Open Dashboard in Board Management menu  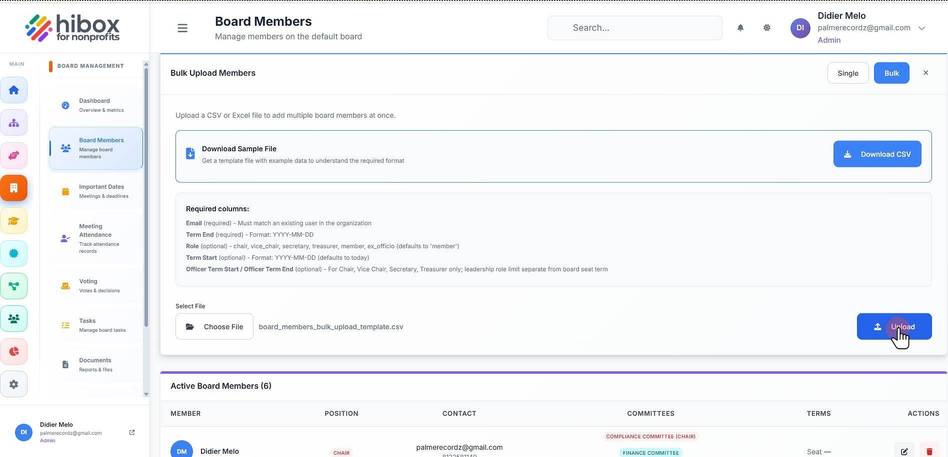click(96, 105)
